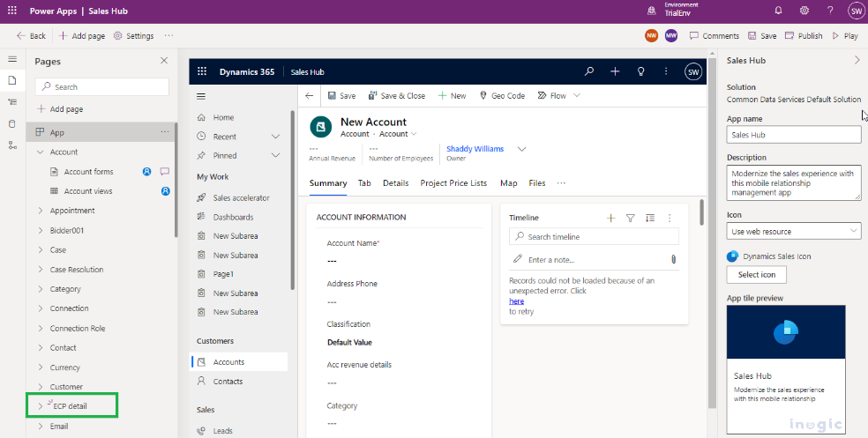Open the Flow command dropdown chevron
Viewport: 868px width, 438px height.
tap(577, 96)
